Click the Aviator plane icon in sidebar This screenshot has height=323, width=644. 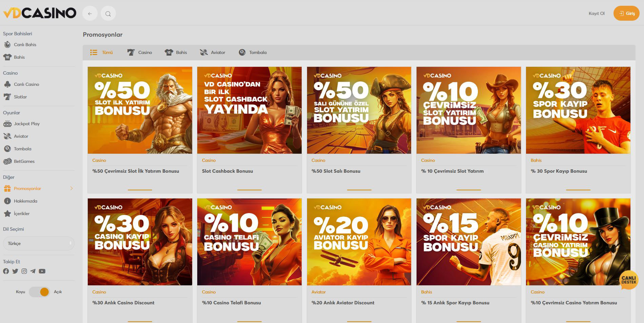tap(7, 136)
